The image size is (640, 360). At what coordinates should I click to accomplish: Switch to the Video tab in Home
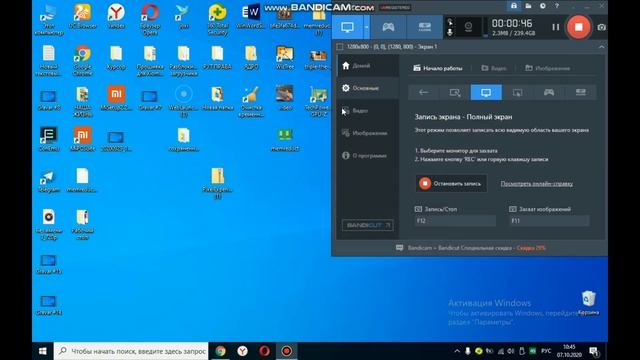[x=494, y=68]
